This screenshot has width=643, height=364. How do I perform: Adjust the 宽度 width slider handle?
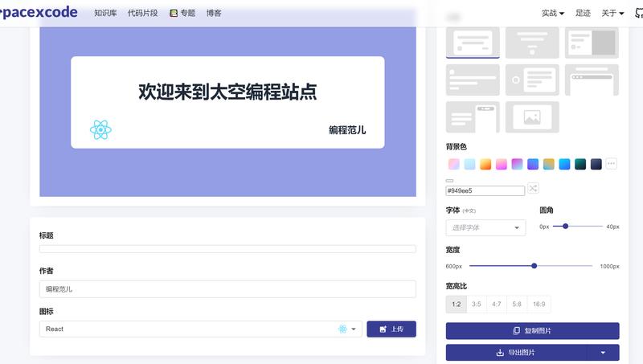click(534, 266)
